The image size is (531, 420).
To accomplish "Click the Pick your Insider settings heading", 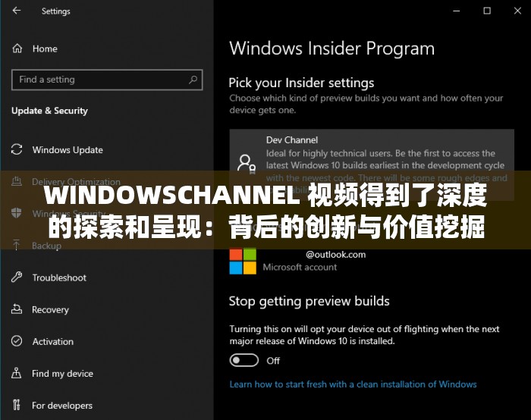I will point(301,83).
